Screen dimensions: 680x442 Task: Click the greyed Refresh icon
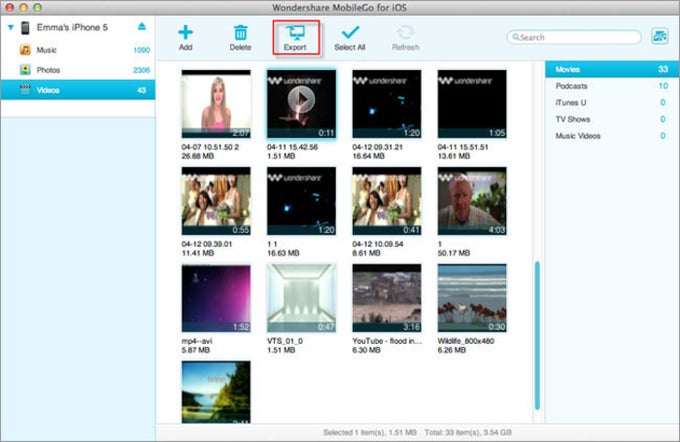tap(405, 33)
